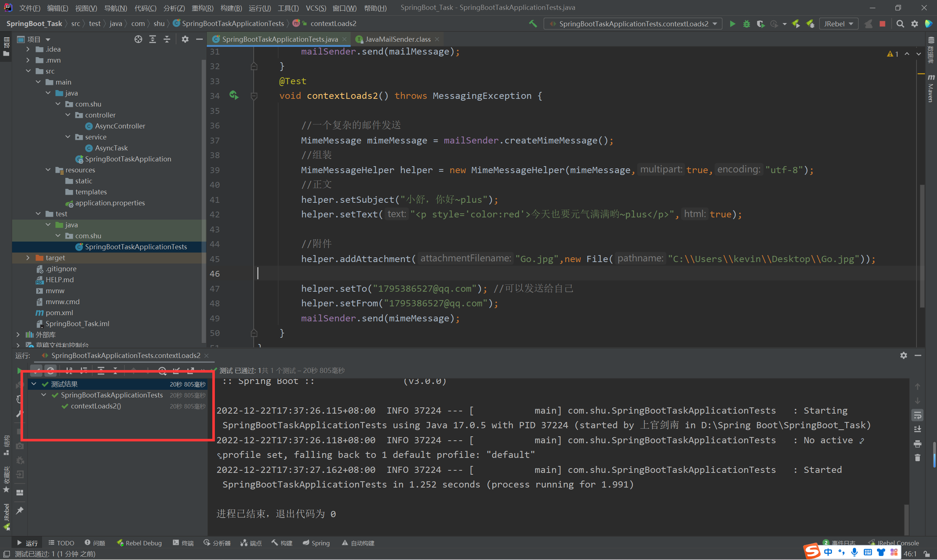Switch to JavaMailSender.class tab
The image size is (937, 560).
[397, 39]
